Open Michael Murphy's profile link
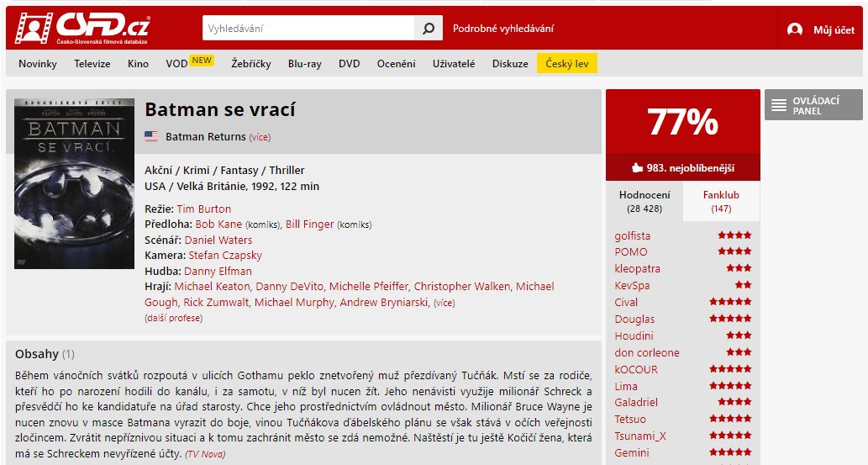This screenshot has width=868, height=465. (294, 303)
